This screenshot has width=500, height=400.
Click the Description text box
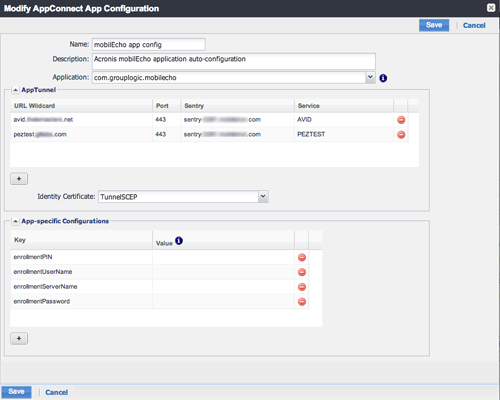tap(234, 61)
